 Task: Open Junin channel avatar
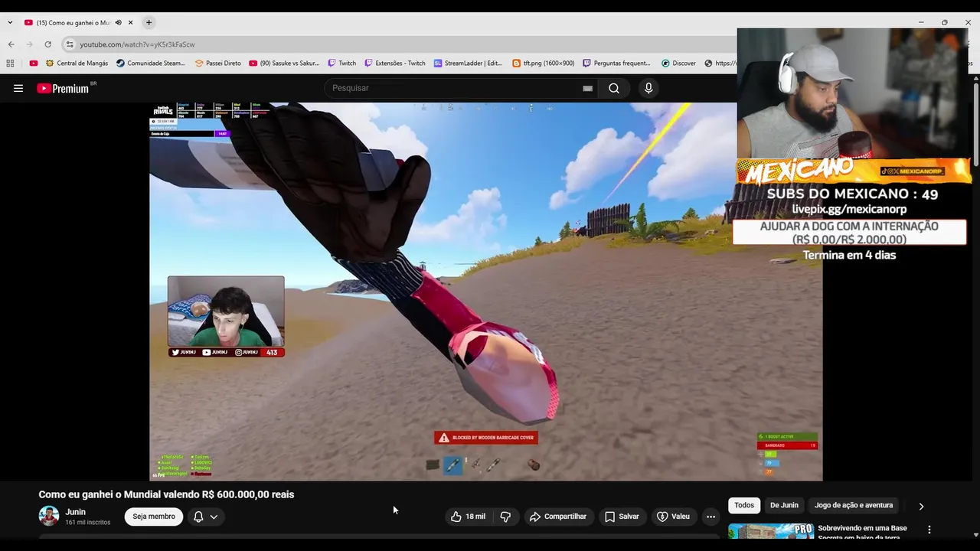(x=49, y=516)
